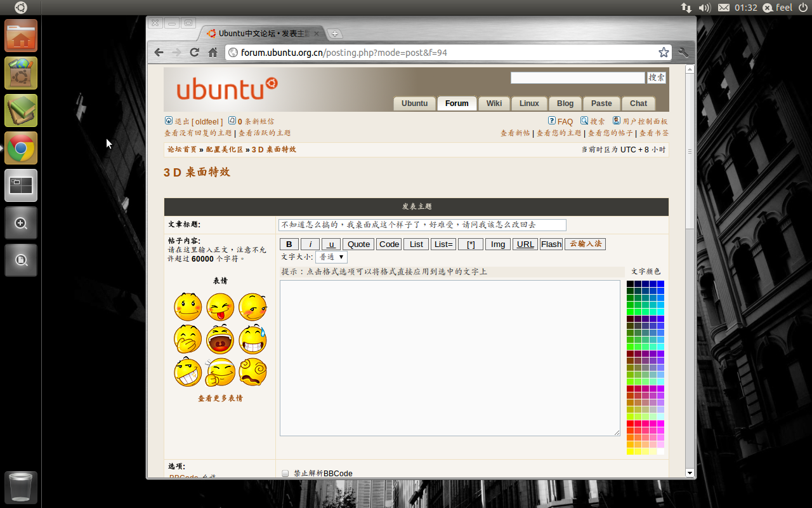Click into the post content textarea
The width and height of the screenshot is (812, 508).
(x=450, y=358)
